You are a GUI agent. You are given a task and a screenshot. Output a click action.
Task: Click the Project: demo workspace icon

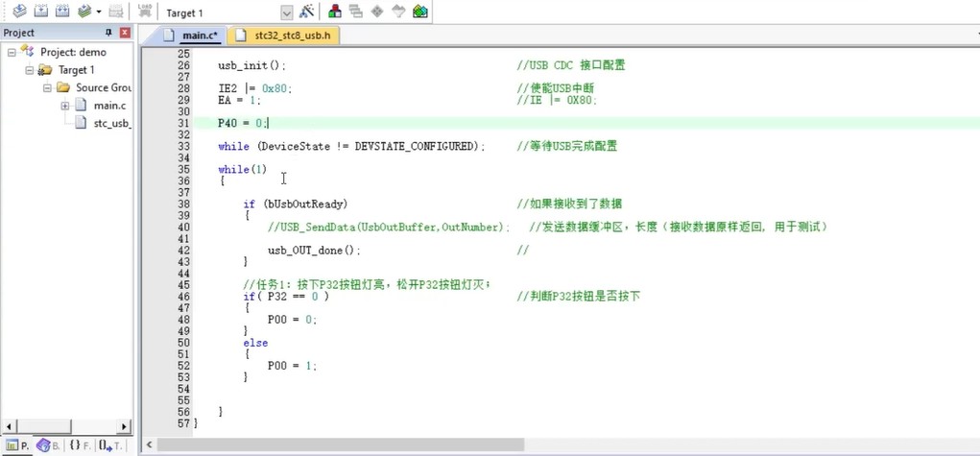tap(27, 51)
